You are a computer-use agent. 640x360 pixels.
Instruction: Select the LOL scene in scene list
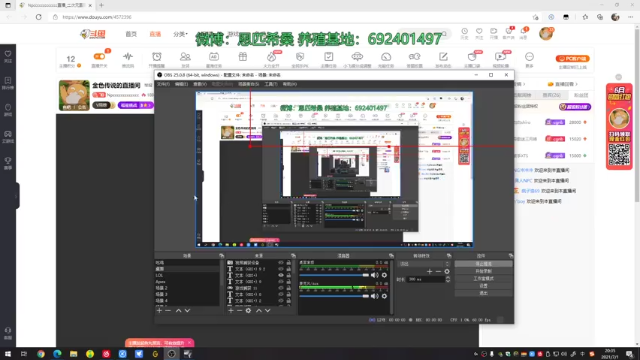pyautogui.click(x=187, y=276)
